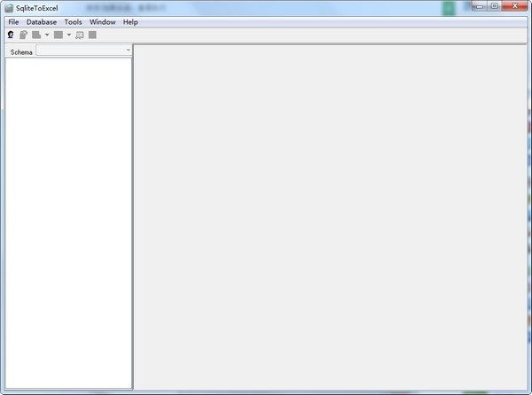Click the third toolbar icon before the first arrow

(36, 35)
